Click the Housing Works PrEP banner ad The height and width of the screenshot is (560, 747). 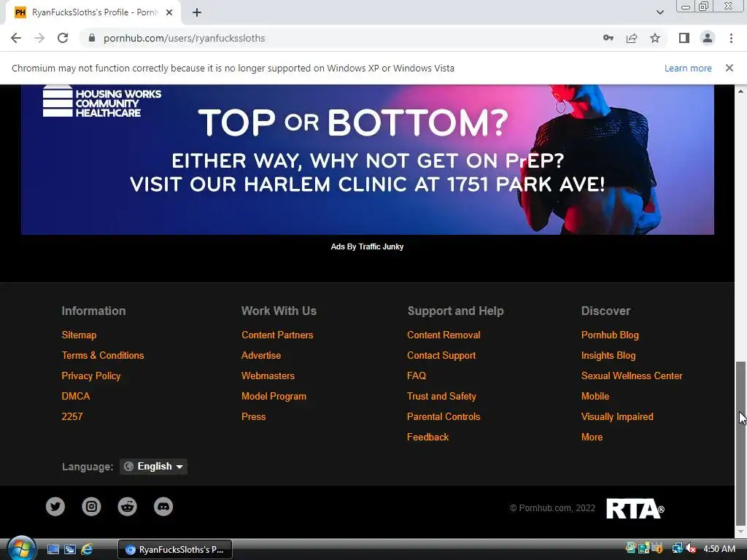pos(368,160)
